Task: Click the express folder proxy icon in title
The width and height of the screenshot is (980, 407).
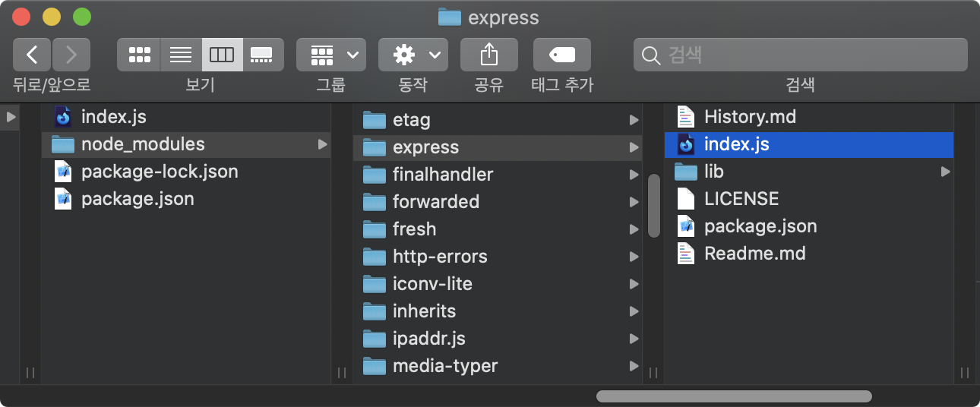Action: [x=450, y=17]
